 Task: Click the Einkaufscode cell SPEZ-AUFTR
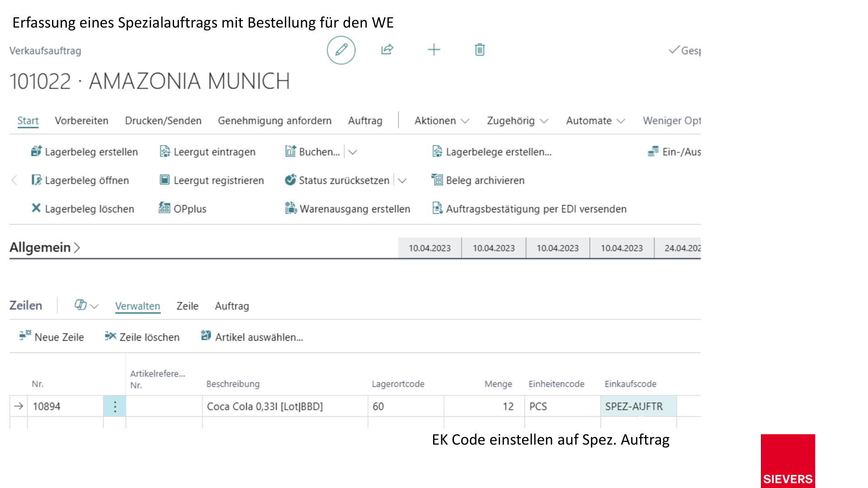[x=638, y=407]
